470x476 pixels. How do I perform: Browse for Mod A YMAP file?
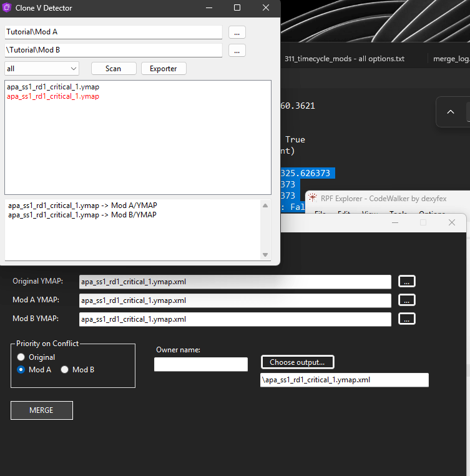tap(406, 300)
